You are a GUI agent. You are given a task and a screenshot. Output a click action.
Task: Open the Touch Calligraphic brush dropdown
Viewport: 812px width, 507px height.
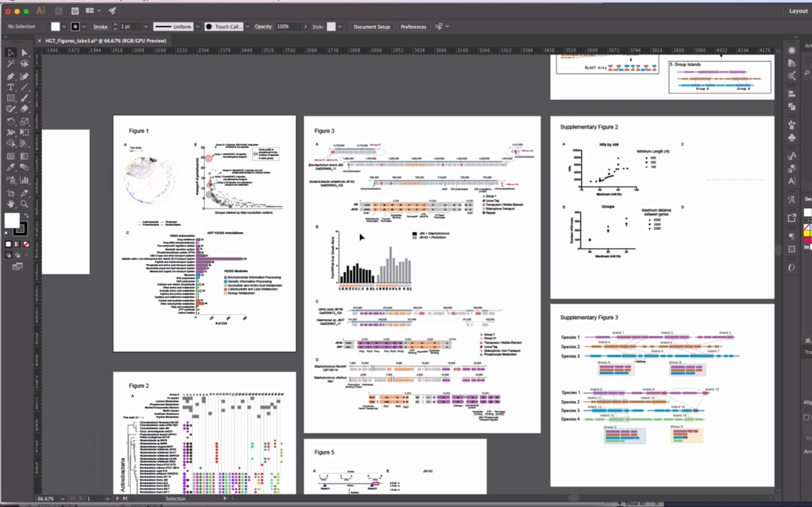[x=248, y=27]
